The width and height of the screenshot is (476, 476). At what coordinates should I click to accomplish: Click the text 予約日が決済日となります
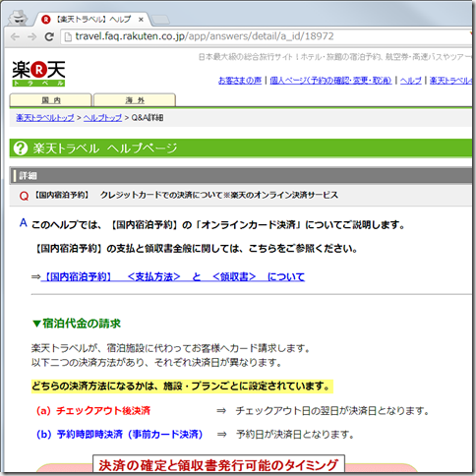click(296, 435)
